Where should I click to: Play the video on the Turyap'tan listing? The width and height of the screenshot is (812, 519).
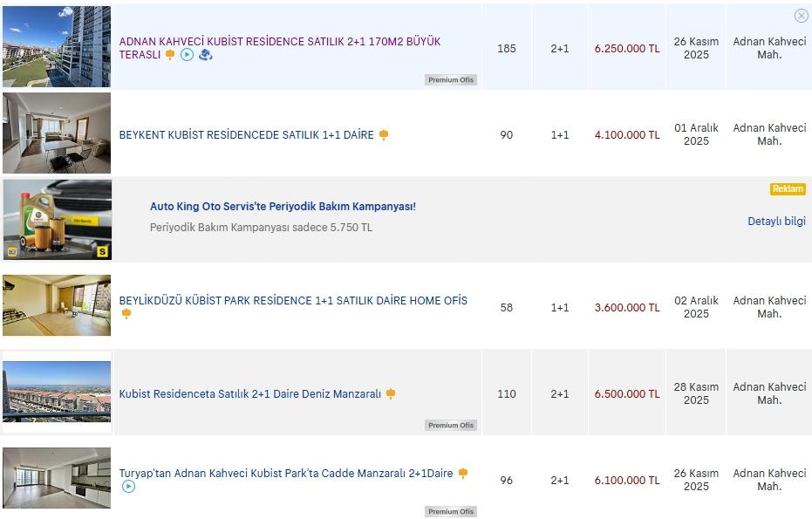pos(129,487)
